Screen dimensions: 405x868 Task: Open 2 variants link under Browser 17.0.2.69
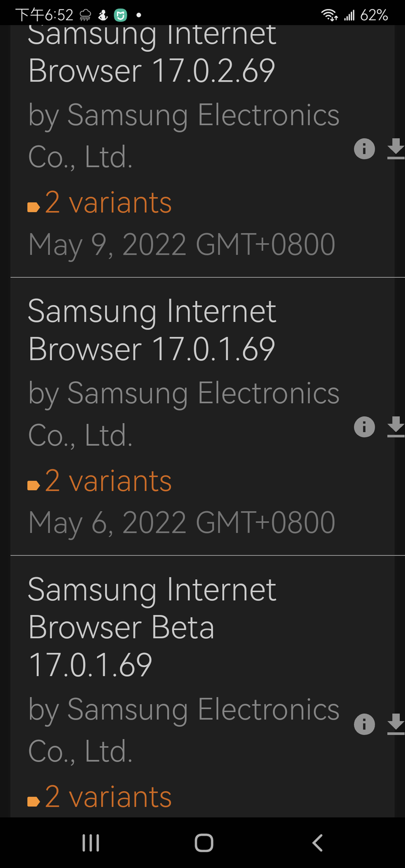coord(108,202)
